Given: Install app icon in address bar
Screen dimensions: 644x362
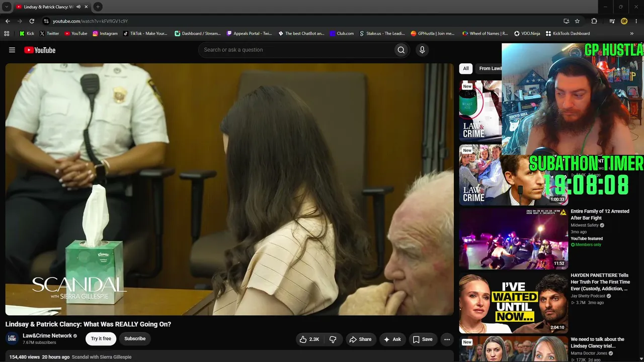Looking at the screenshot, I should 566,21.
